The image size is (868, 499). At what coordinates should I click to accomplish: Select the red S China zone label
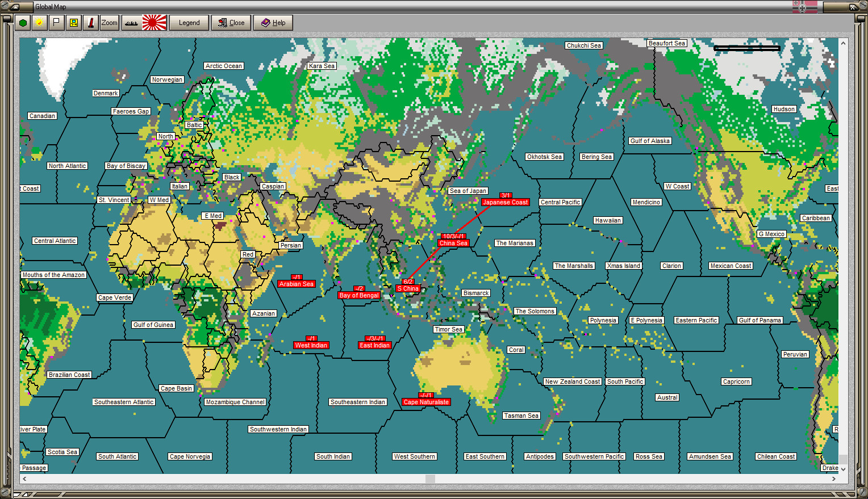pos(408,288)
